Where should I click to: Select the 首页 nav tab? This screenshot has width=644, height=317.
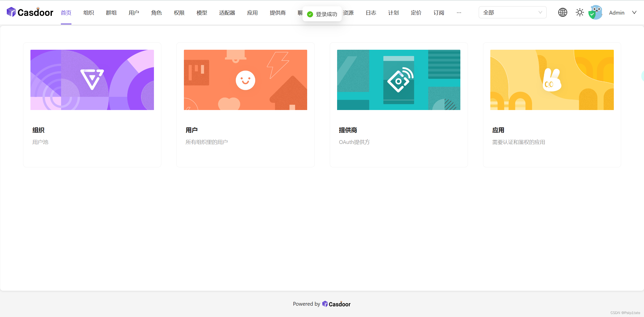(66, 13)
